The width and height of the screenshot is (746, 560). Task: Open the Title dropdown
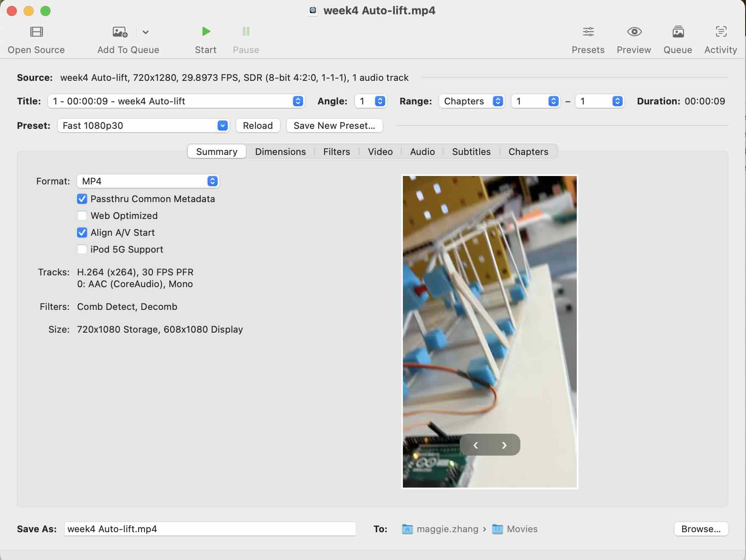[x=176, y=101]
